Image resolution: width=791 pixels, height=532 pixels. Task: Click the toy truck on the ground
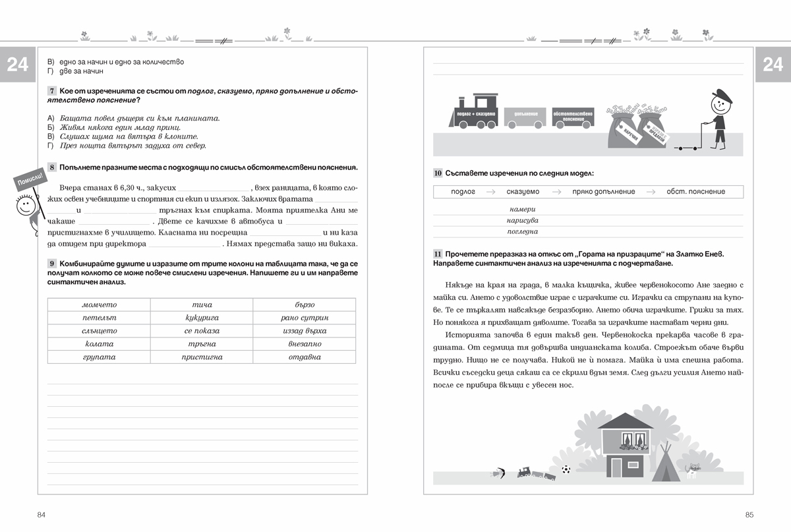(x=527, y=472)
